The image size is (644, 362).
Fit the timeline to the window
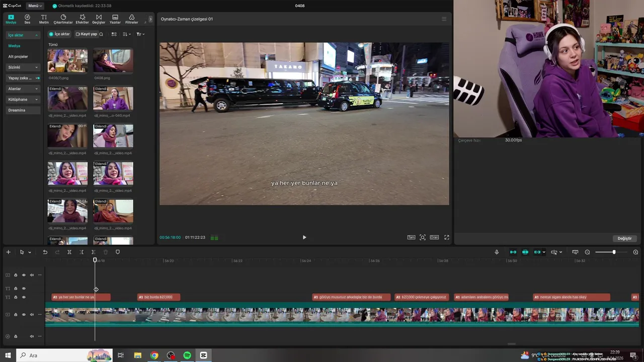click(575, 252)
